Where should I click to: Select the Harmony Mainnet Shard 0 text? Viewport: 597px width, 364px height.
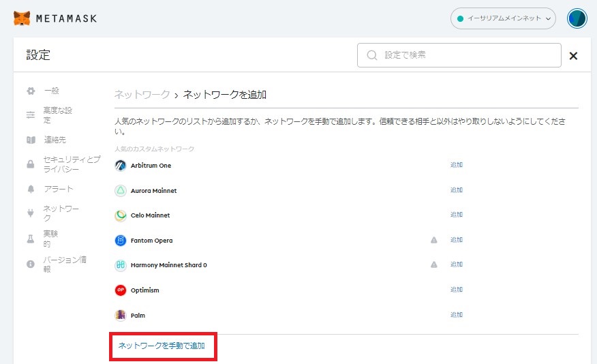tap(168, 265)
